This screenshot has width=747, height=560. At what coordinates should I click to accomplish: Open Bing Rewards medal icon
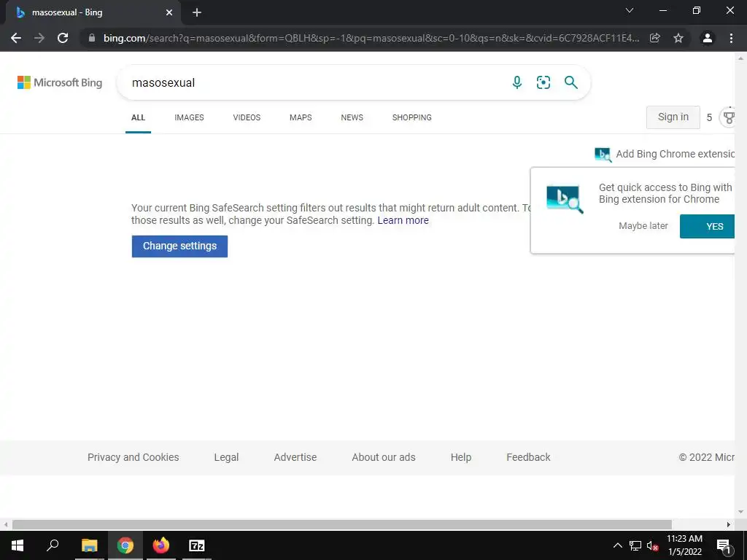click(729, 117)
